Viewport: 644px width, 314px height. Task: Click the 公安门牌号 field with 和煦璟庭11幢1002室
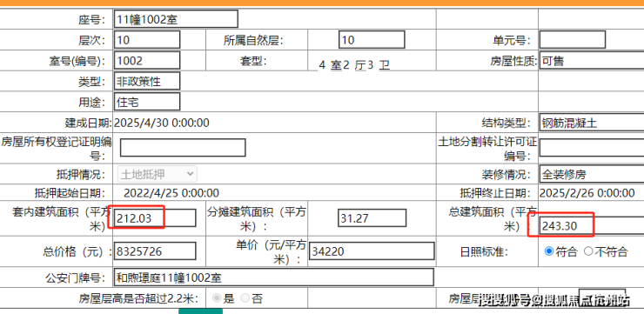pos(274,277)
